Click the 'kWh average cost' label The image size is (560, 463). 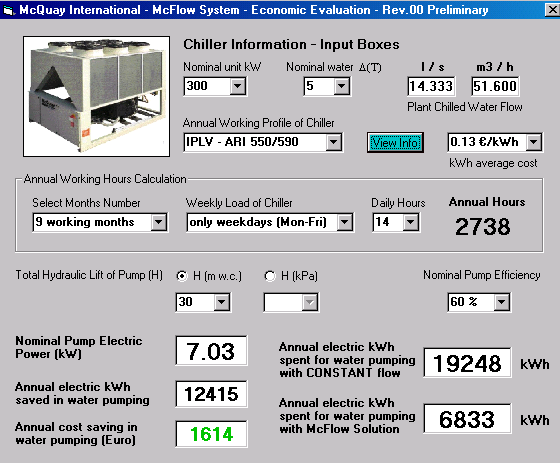point(493,163)
